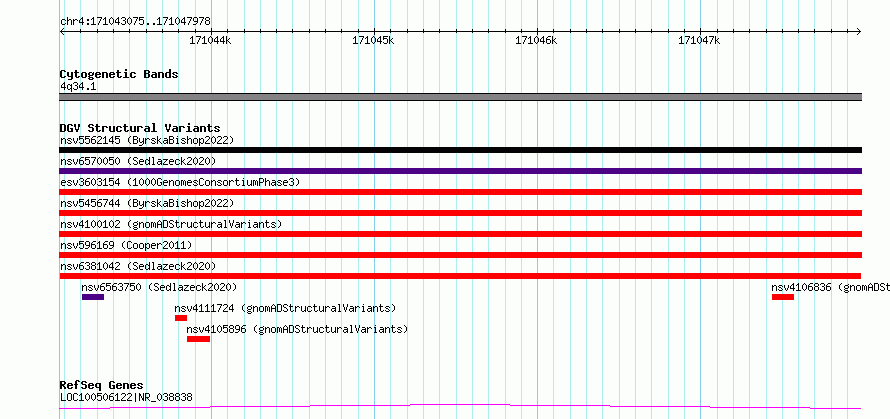
Task: Click the 171044k ruler mark
Action: pos(211,40)
